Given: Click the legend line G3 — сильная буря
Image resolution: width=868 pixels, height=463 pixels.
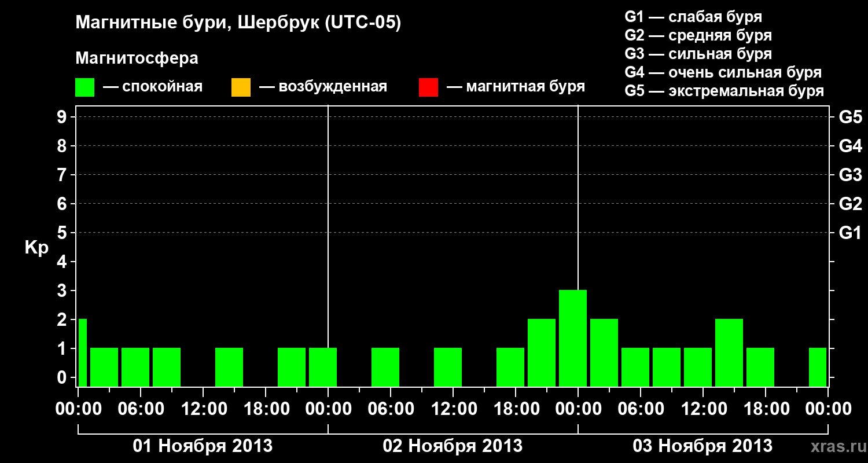Looking at the screenshot, I should [698, 54].
